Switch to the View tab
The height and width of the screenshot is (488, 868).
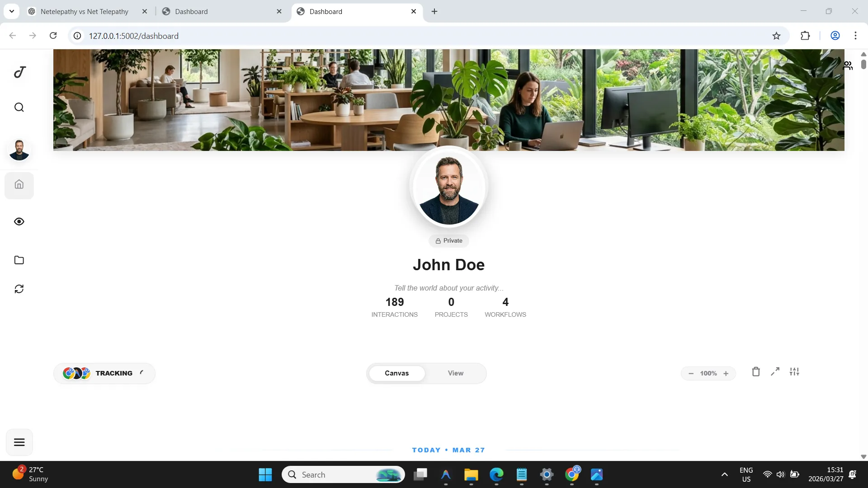(x=455, y=373)
